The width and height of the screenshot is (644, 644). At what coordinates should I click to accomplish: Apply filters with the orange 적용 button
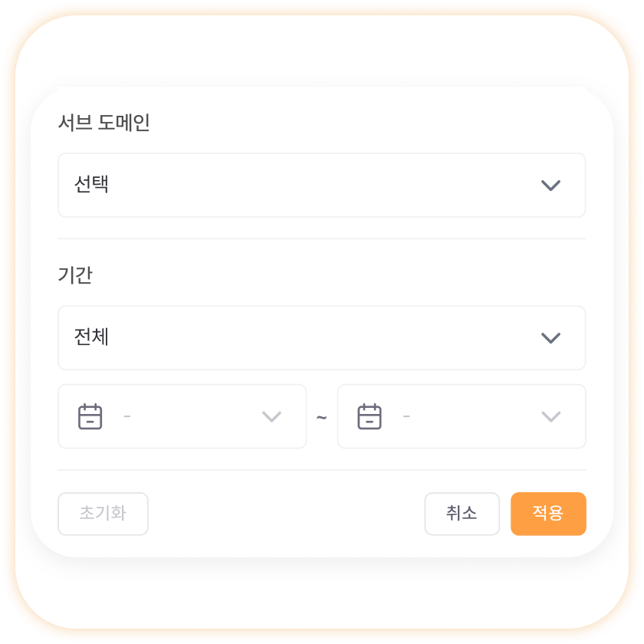click(x=548, y=514)
